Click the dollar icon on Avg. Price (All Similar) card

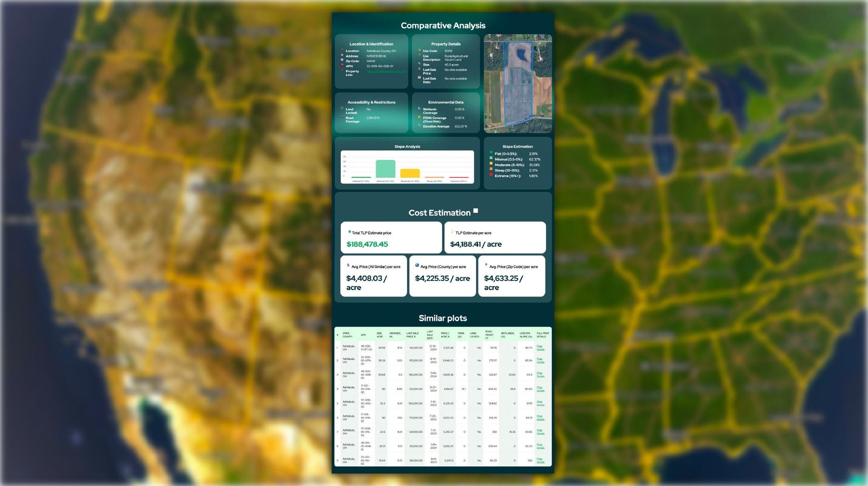pyautogui.click(x=348, y=265)
